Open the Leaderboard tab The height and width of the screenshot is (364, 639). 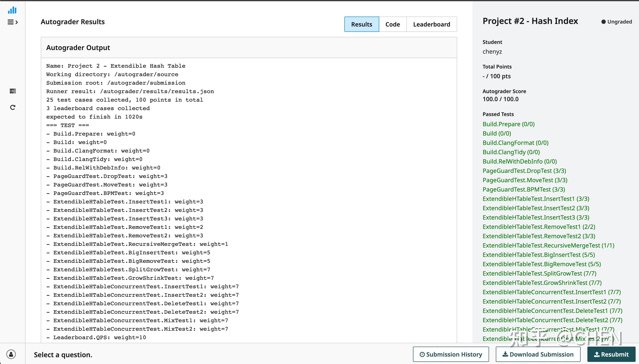431,24
